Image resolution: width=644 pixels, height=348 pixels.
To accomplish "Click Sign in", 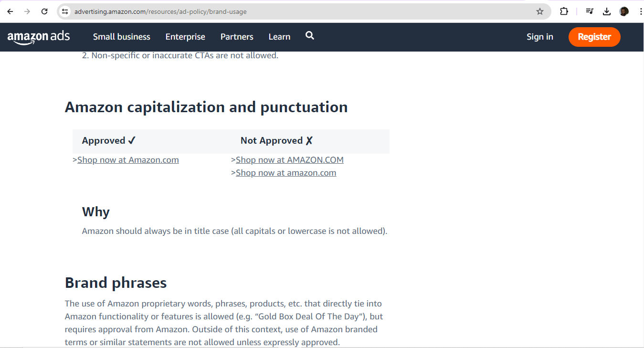I will 539,37.
